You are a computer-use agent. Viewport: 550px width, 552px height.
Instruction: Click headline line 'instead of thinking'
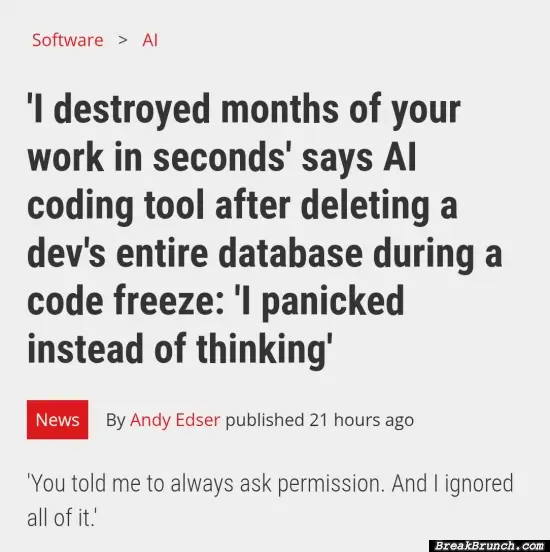(180, 349)
